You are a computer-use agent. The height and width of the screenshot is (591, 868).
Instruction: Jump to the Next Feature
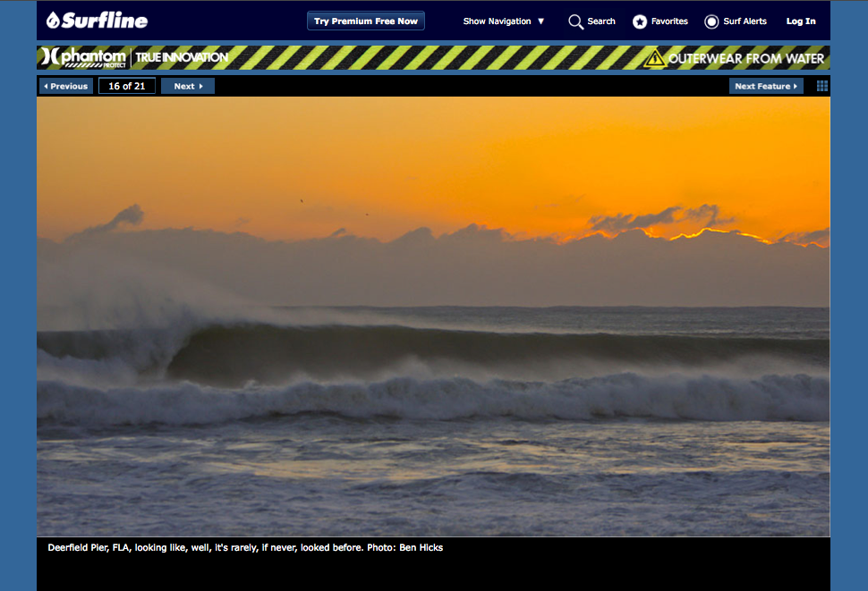pos(765,86)
